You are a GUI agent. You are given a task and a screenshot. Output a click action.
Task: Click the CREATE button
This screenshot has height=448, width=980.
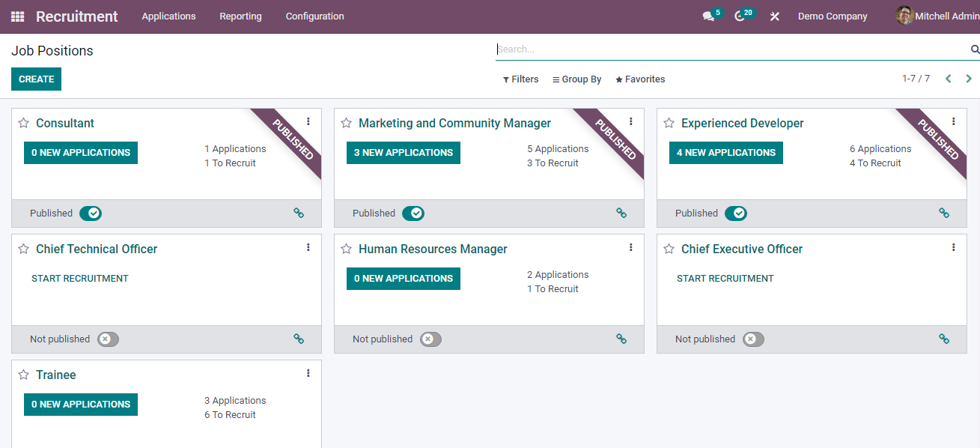(36, 79)
